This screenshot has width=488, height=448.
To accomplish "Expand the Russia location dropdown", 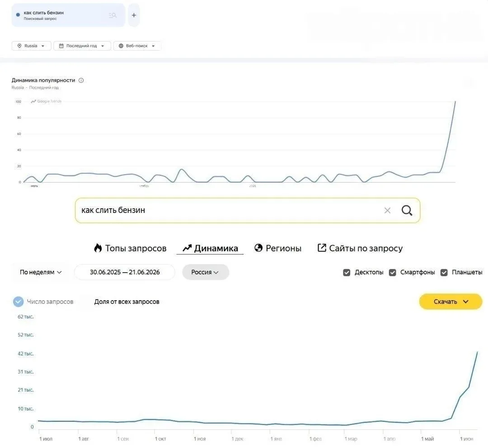I will tap(31, 46).
